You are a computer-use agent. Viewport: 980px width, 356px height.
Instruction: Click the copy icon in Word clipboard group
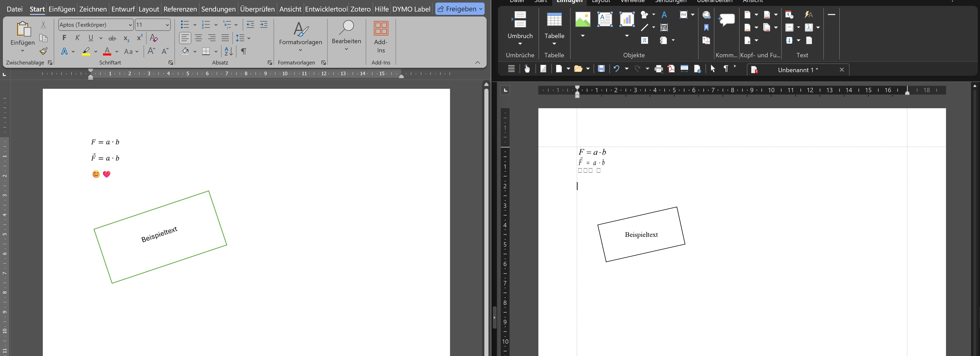(43, 38)
